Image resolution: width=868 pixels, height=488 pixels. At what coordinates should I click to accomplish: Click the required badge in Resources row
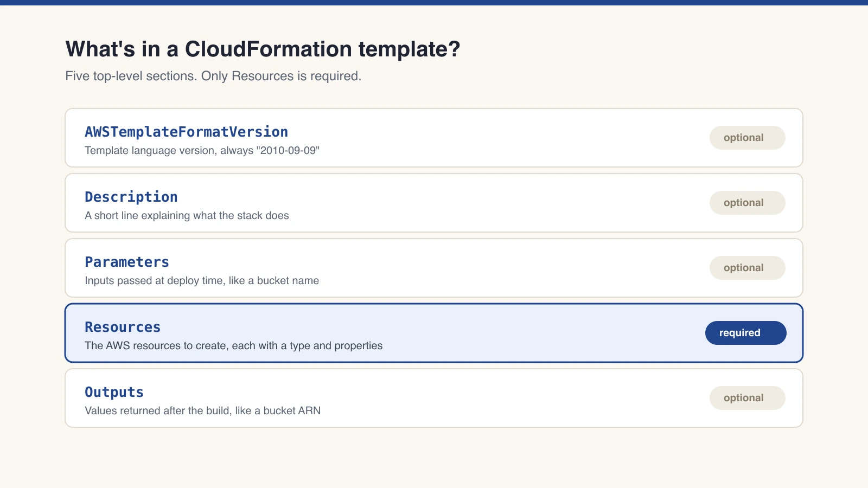(x=745, y=333)
